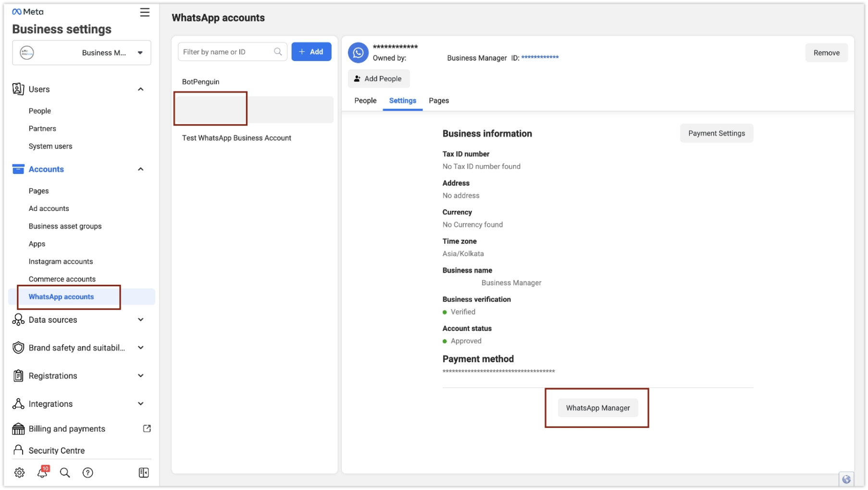Open the hamburger menu at top of sidebar
Viewport: 868px width, 490px height.
145,12
